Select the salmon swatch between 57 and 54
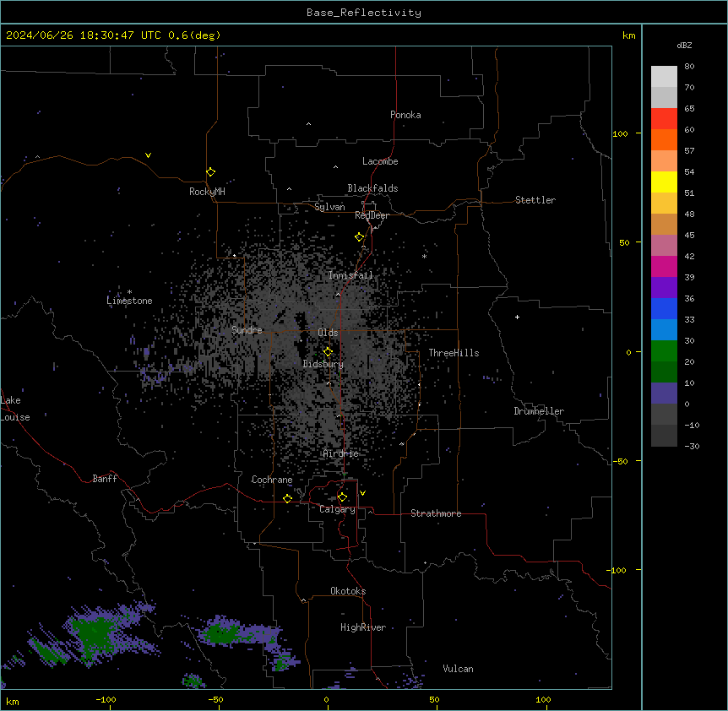The height and width of the screenshot is (711, 728). (664, 160)
